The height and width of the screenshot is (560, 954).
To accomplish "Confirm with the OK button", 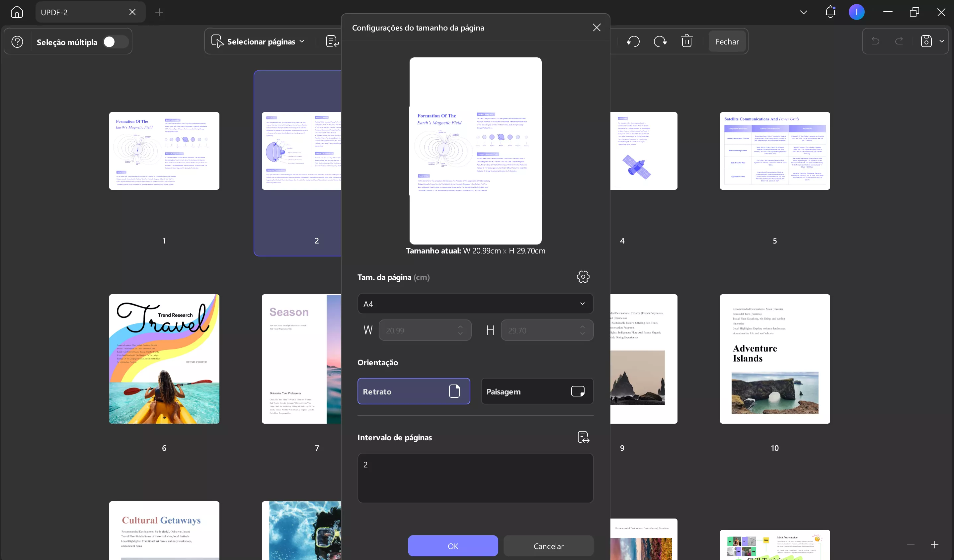I will (x=453, y=546).
